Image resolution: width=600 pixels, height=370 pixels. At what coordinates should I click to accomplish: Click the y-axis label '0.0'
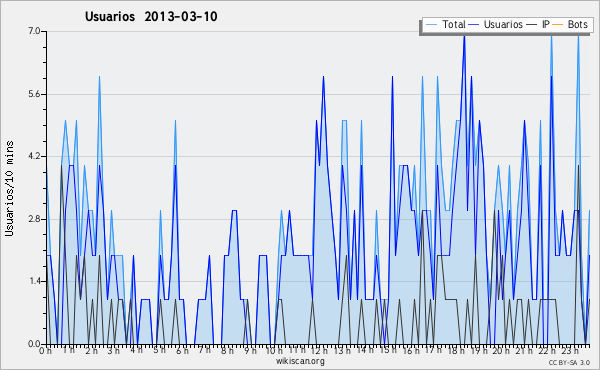34,344
